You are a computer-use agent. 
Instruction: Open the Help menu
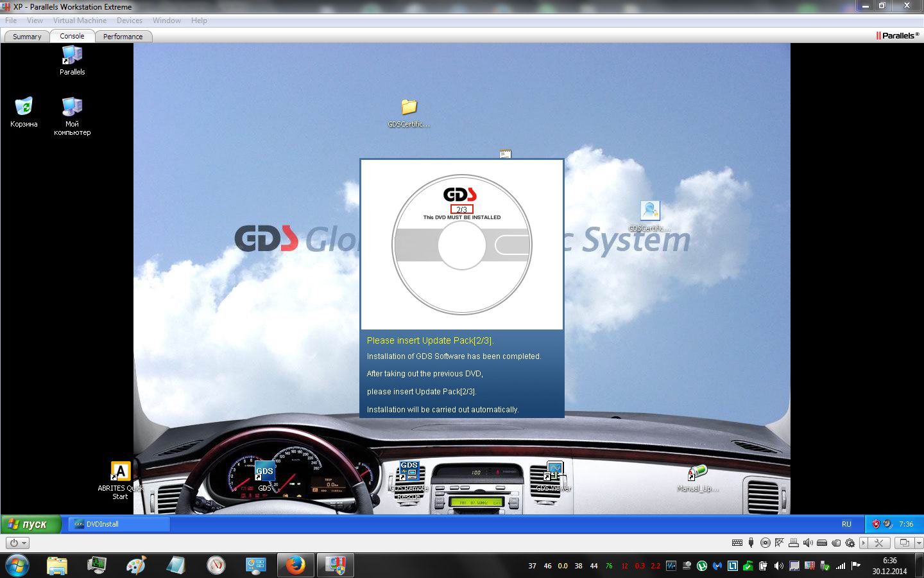pos(199,21)
